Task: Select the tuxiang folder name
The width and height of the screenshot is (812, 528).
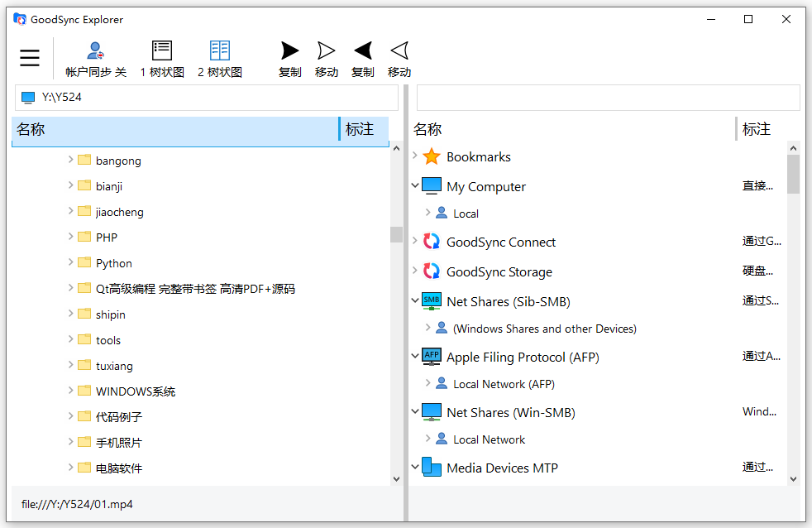Action: click(x=114, y=366)
